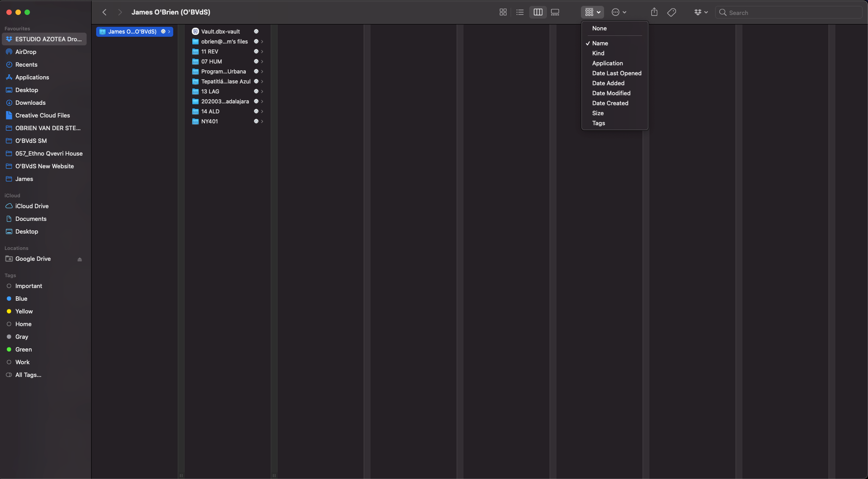Open the Dropbox status dropdown arrow
This screenshot has height=479, width=868.
point(706,12)
